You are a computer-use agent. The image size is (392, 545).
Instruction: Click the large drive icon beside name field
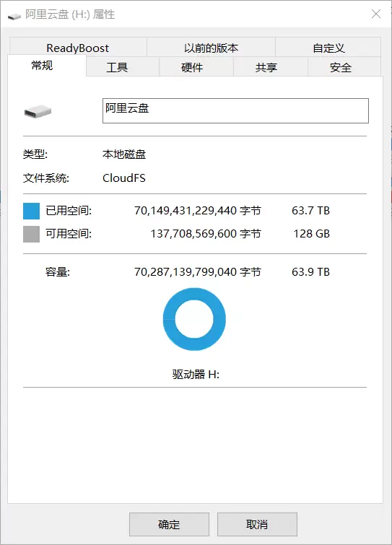(38, 112)
